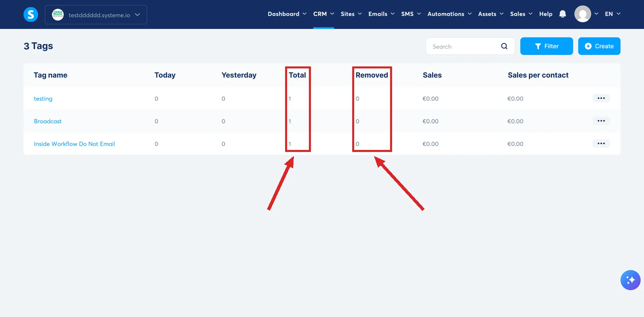
Task: Click the Sales per contact header
Action: tap(538, 75)
